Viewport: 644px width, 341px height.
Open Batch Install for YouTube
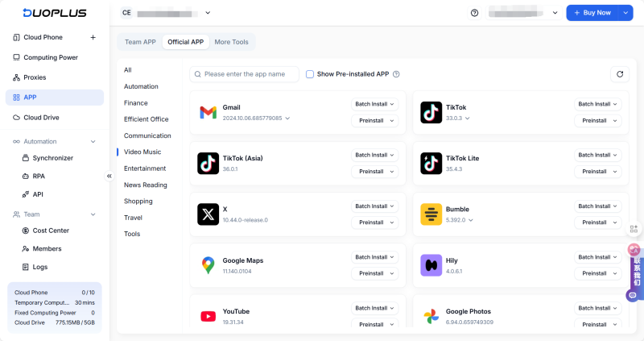[374, 308]
